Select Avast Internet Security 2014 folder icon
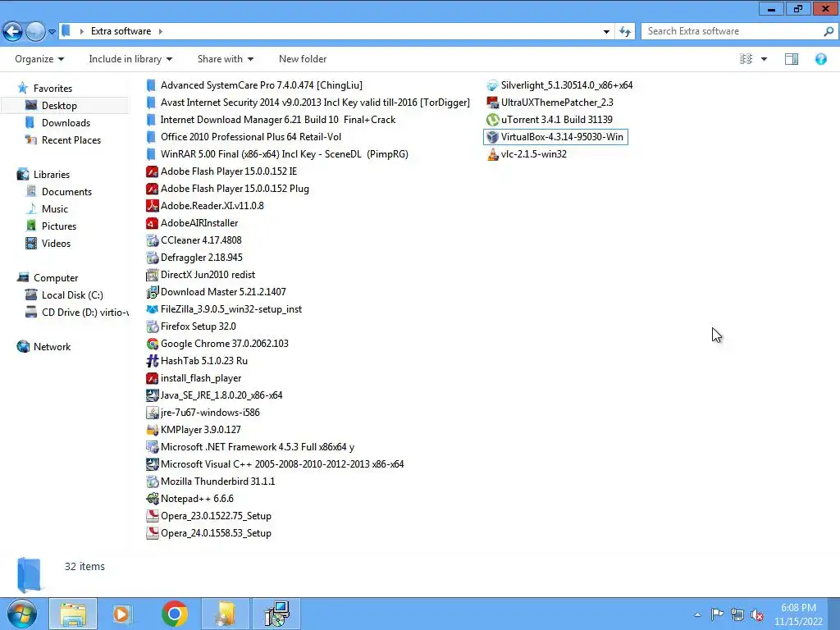840x630 pixels. click(152, 103)
